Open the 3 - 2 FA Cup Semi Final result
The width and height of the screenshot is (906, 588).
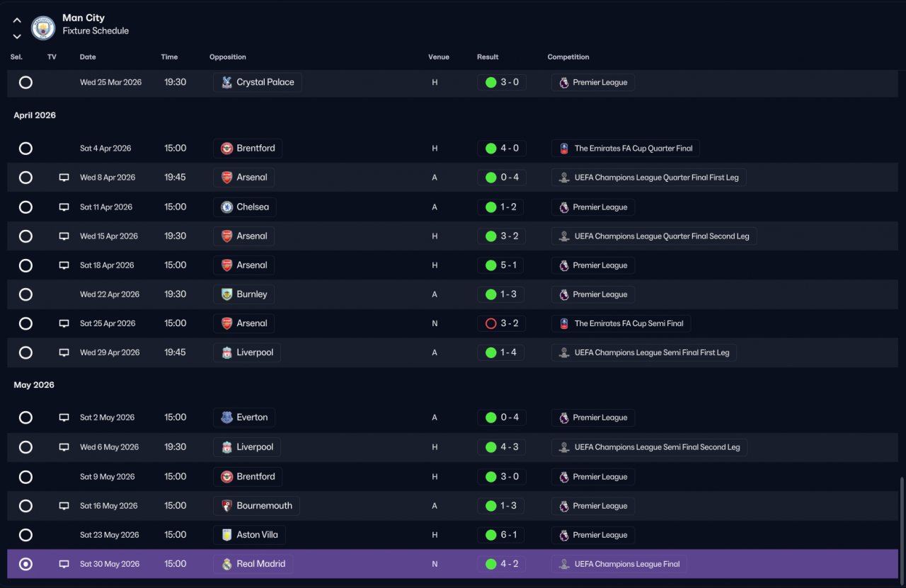tap(502, 323)
